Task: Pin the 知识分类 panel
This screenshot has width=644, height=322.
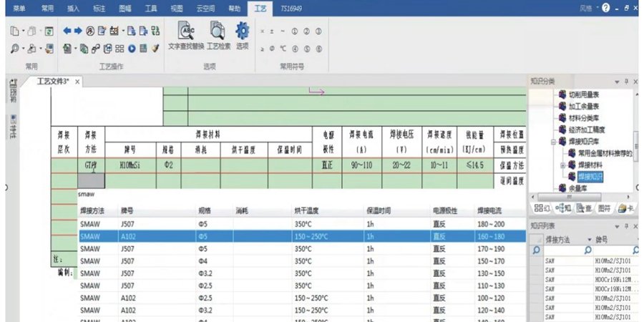Action: [x=626, y=82]
